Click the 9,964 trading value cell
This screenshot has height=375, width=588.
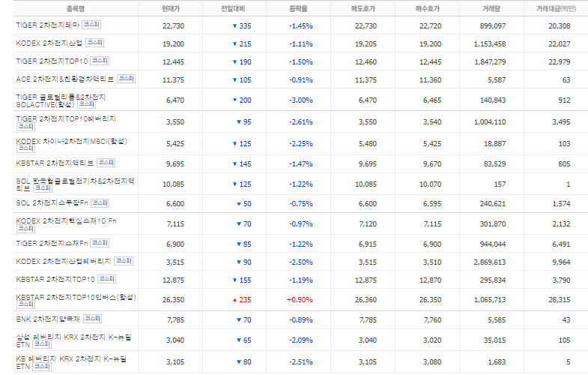(x=561, y=262)
